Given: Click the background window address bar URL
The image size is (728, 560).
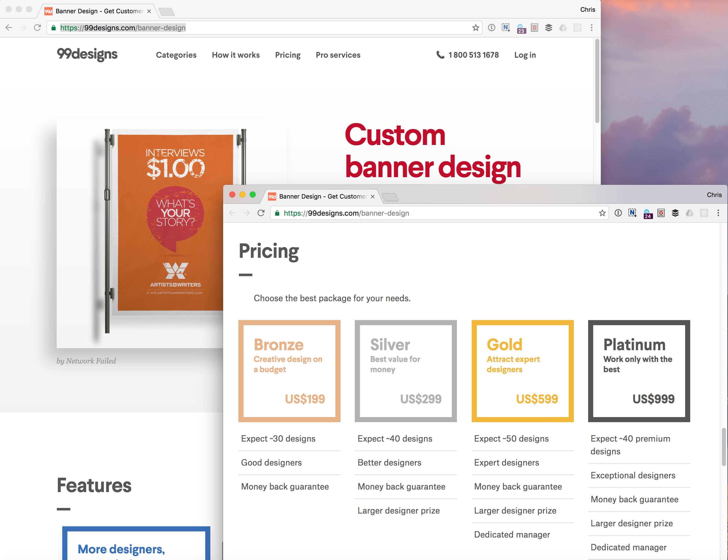Looking at the screenshot, I should [x=123, y=28].
